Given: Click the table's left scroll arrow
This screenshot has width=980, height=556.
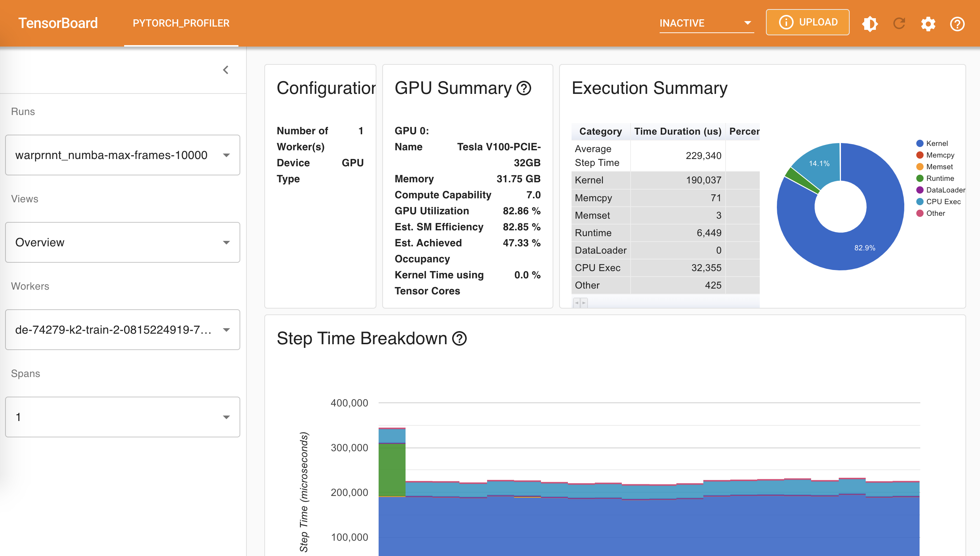Looking at the screenshot, I should tap(577, 303).
